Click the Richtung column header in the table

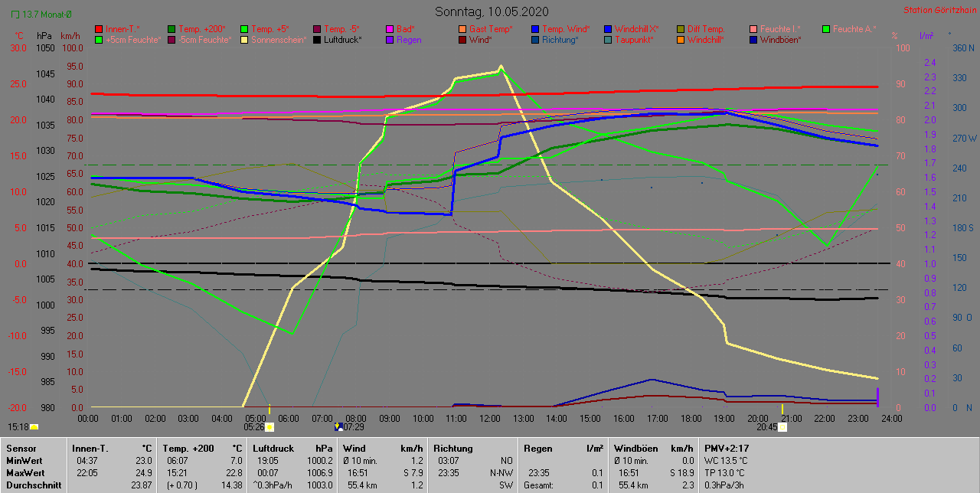[x=453, y=448]
